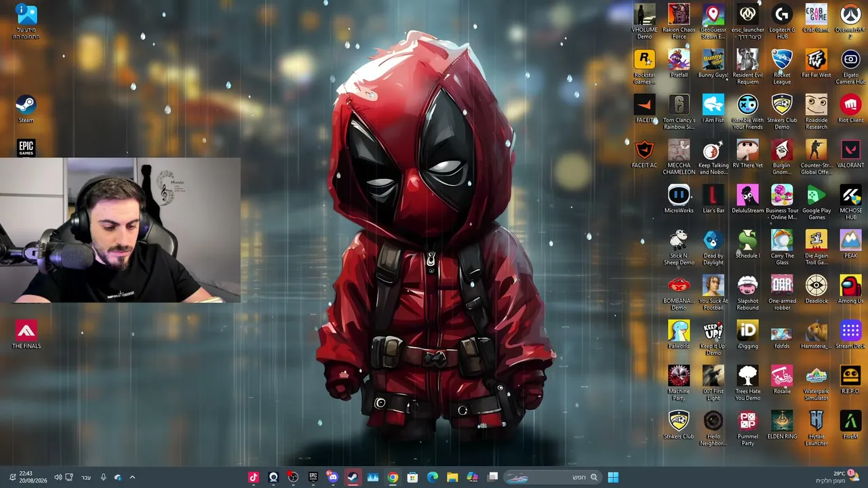The image size is (868, 488).
Task: Launch Rakion Chaos Force
Action: pyautogui.click(x=679, y=21)
